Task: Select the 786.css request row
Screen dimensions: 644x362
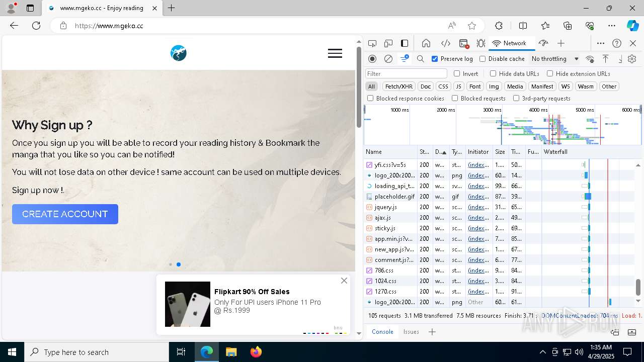Action: click(499, 270)
